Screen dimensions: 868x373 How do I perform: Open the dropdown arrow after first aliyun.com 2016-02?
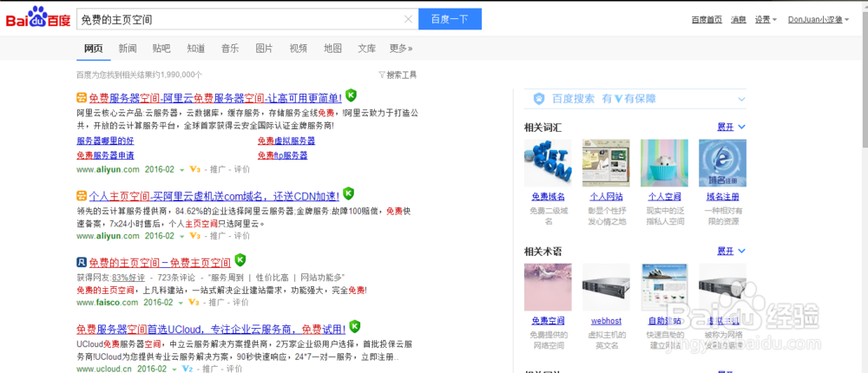pyautogui.click(x=181, y=170)
